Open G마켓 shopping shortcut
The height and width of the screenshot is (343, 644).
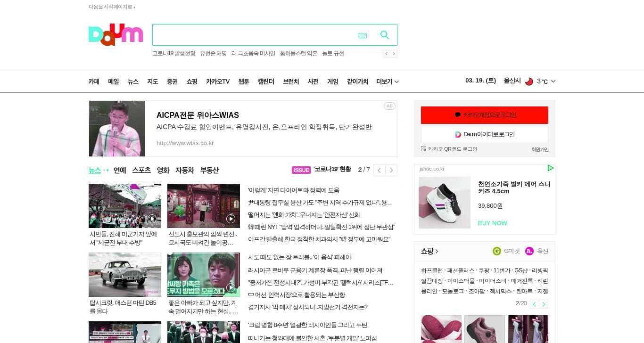(x=506, y=251)
